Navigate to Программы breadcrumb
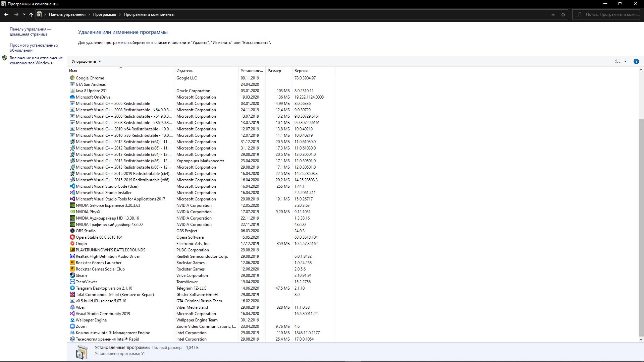The height and width of the screenshot is (362, 644). (x=105, y=14)
